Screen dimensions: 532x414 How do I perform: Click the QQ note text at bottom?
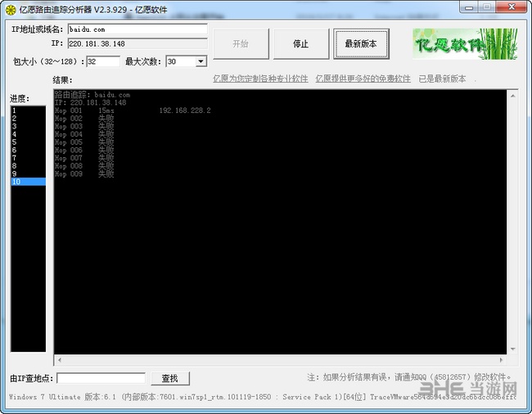pos(409,377)
